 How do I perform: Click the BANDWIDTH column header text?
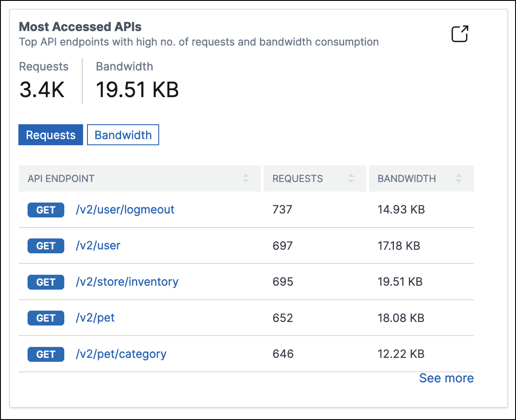(x=406, y=178)
